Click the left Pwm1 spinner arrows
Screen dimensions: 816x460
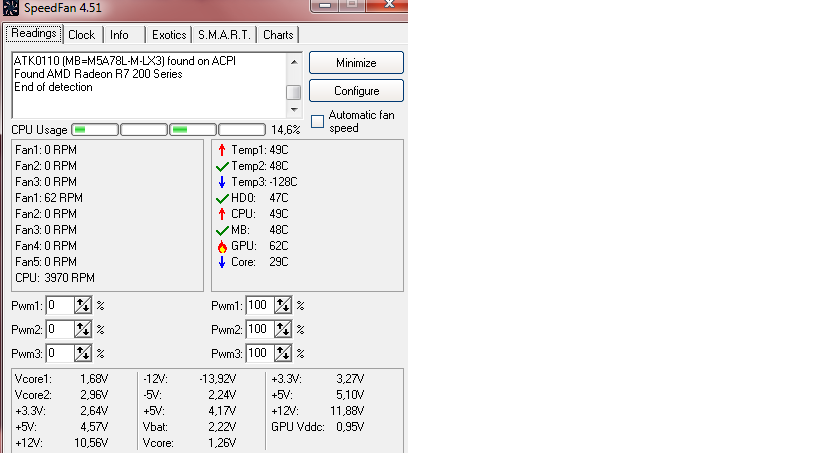click(x=83, y=305)
